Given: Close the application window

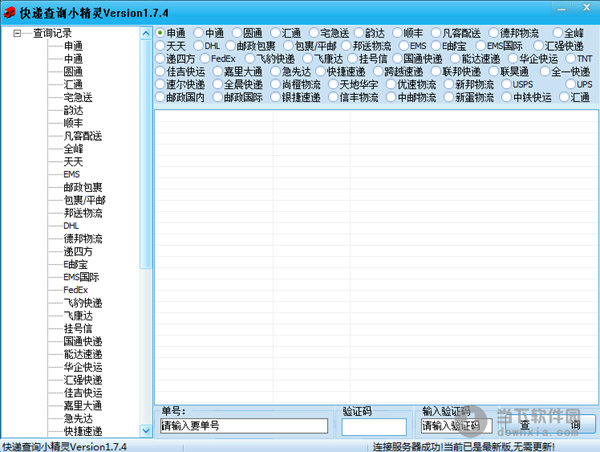Looking at the screenshot, I should pyautogui.click(x=587, y=7).
